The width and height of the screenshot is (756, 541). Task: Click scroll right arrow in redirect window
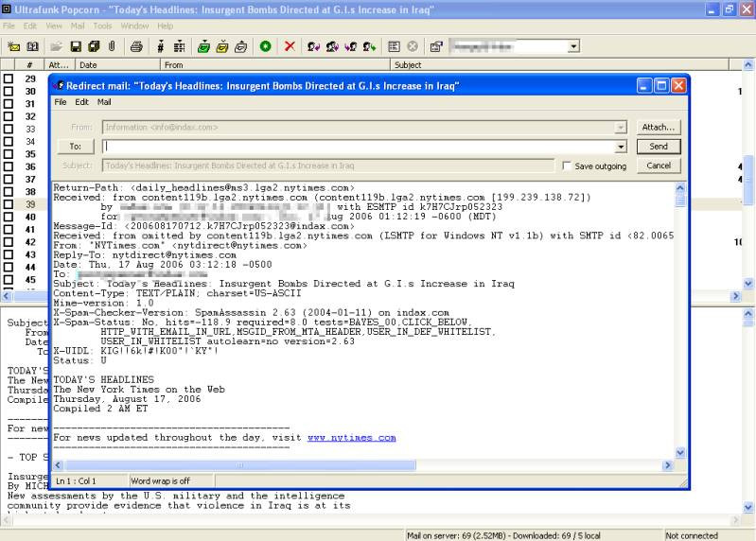tap(668, 465)
